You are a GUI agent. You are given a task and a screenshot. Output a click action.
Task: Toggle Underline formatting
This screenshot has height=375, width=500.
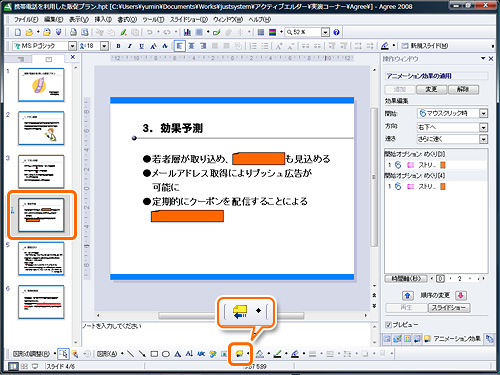pos(142,46)
